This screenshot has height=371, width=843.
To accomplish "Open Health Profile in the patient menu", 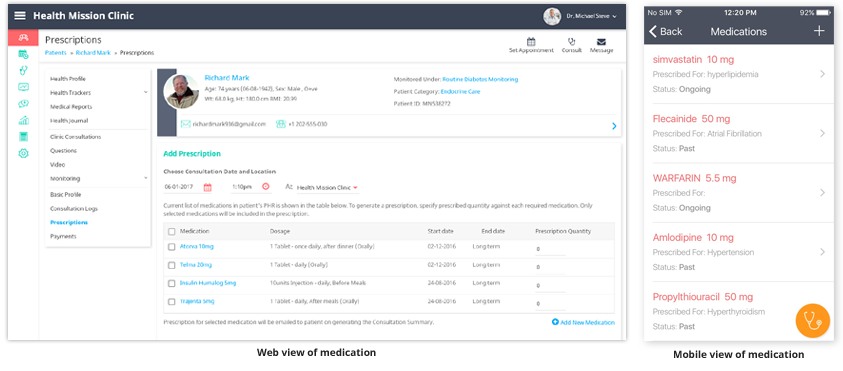I will click(68, 79).
